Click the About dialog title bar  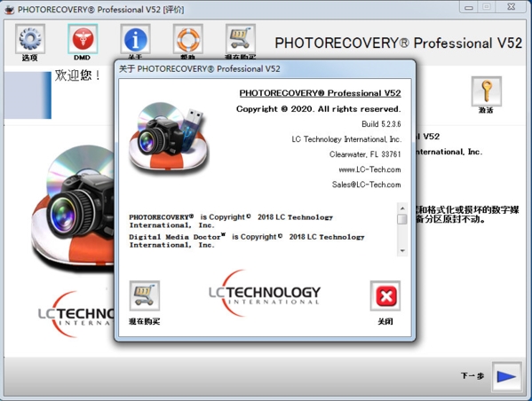pyautogui.click(x=265, y=69)
